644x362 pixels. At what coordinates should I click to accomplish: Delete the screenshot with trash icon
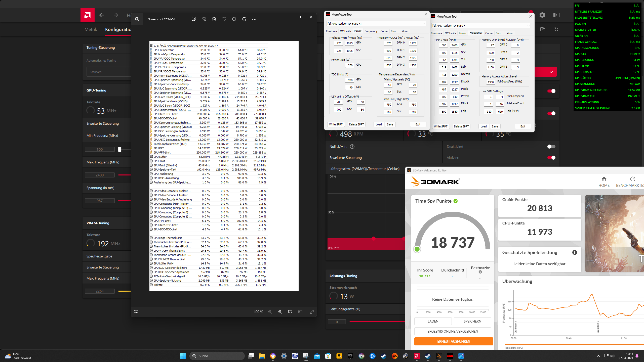(214, 19)
